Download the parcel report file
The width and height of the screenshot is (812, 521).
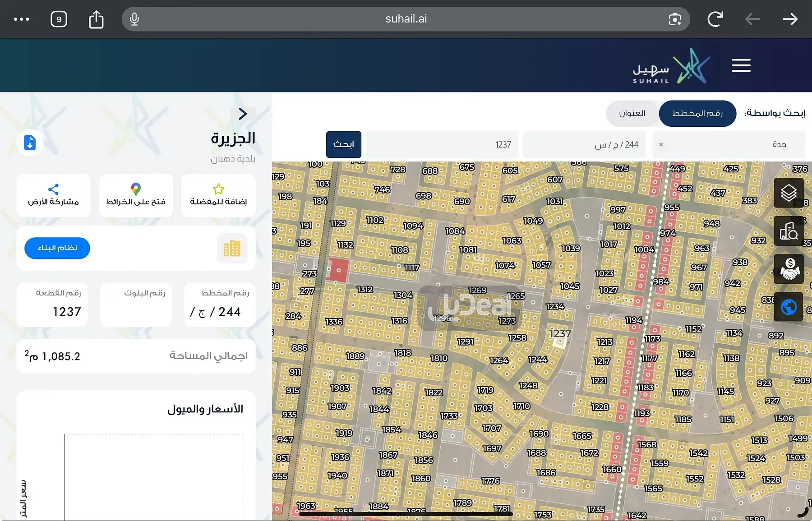[30, 143]
